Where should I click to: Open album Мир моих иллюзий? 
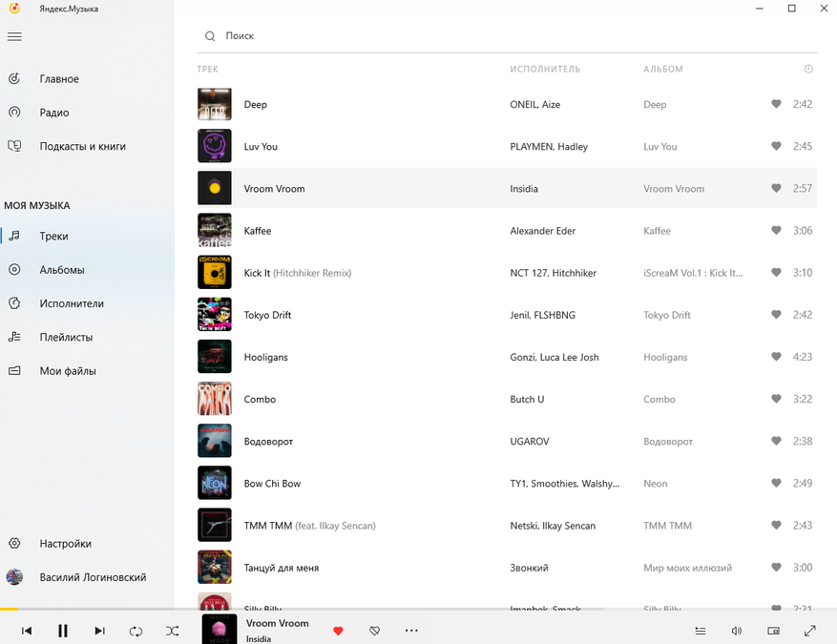pos(687,569)
